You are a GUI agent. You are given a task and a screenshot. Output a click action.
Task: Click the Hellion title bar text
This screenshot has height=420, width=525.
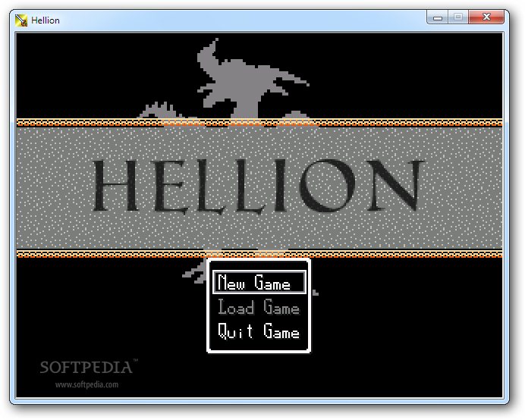(46, 20)
